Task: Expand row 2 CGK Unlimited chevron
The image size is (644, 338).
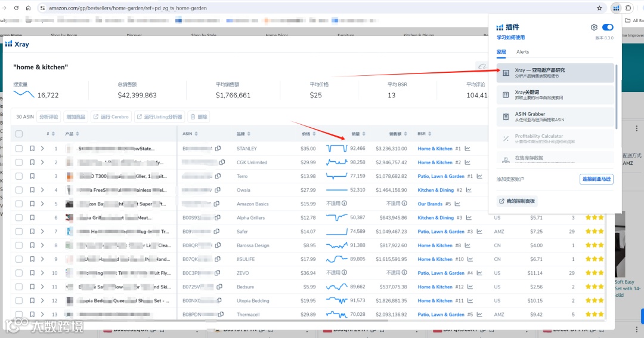Action: coord(42,162)
